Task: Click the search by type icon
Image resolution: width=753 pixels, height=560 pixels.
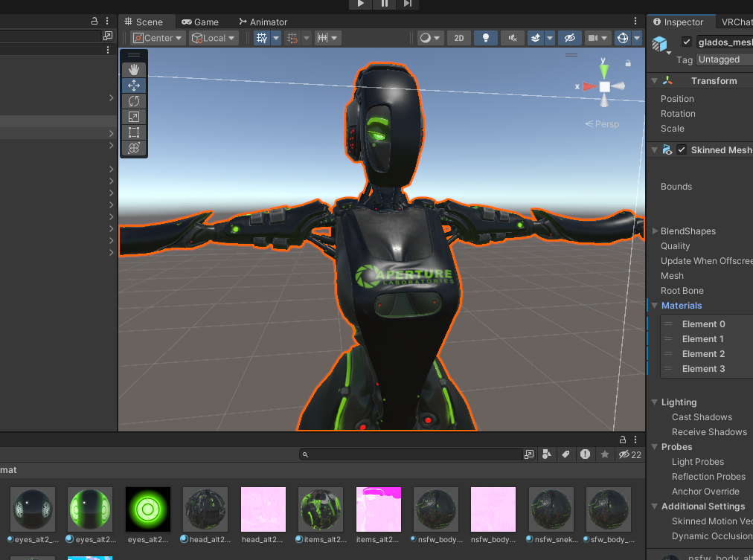Action: 546,454
